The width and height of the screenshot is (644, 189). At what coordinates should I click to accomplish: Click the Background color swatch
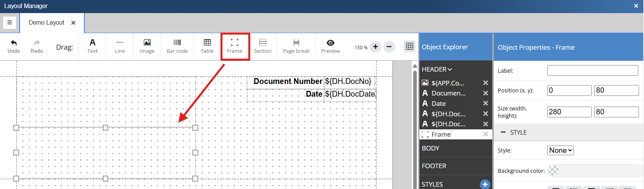point(553,171)
